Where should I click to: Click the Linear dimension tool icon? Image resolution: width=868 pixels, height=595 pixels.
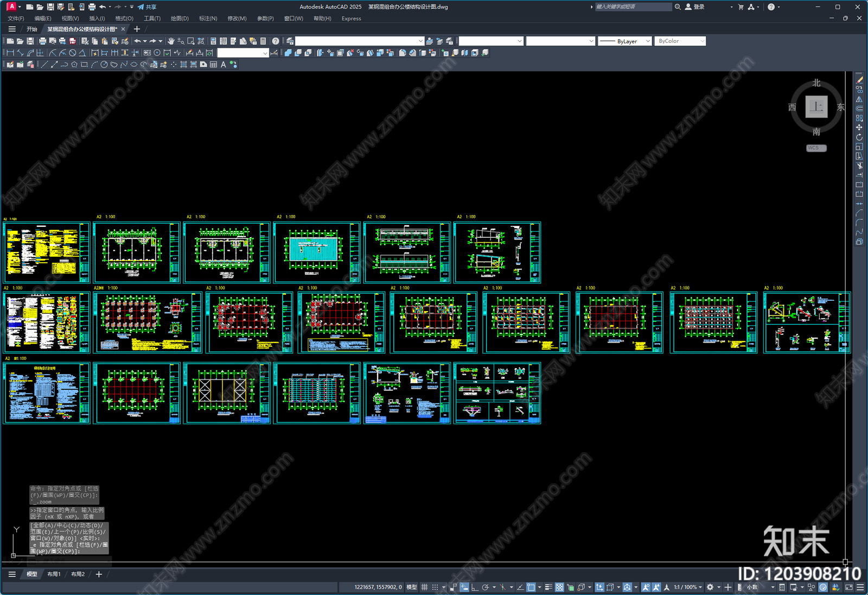10,53
